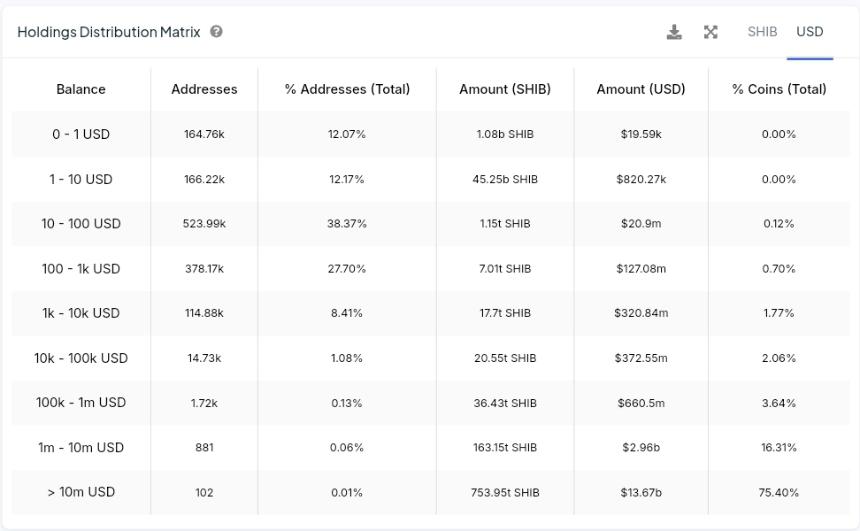This screenshot has width=860, height=531.
Task: Select the 10k - 100k USD balance cell
Action: [81, 358]
